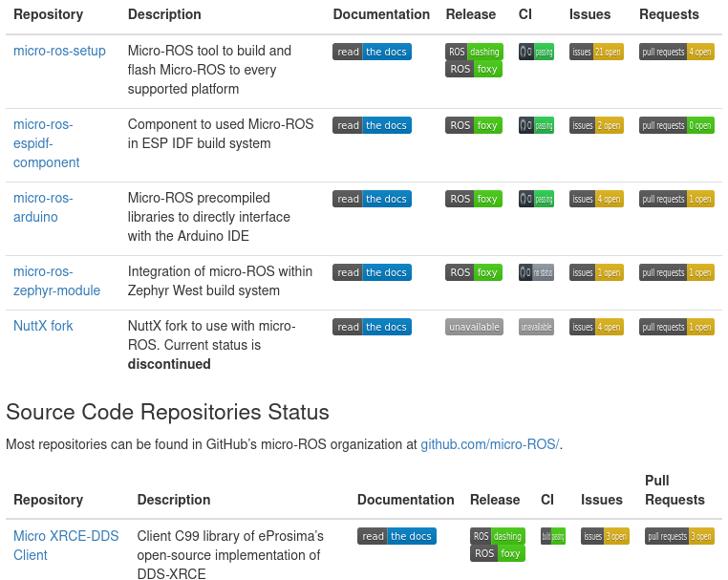Open the micro-ros-espidf-component repository link
Screen dimensions: 728x580
point(47,143)
